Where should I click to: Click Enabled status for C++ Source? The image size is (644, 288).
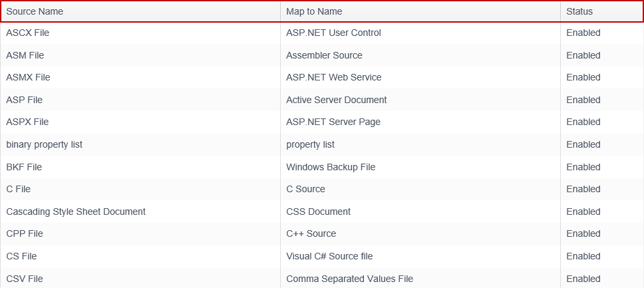point(583,233)
